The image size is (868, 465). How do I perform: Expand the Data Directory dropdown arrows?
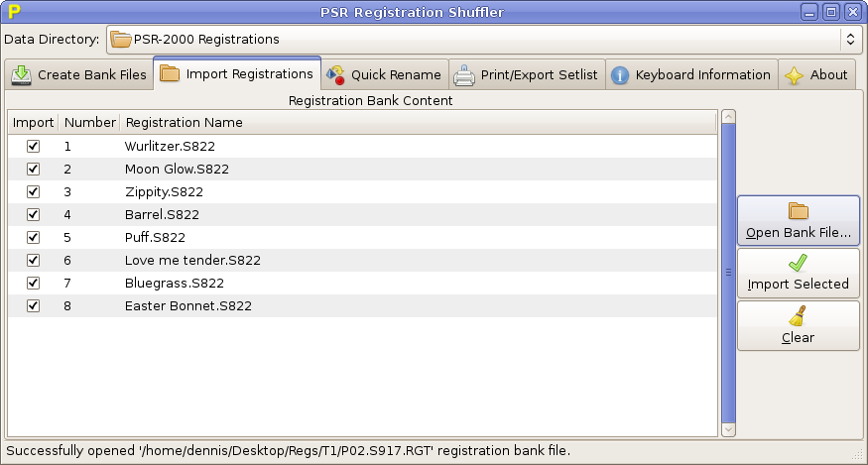(849, 40)
